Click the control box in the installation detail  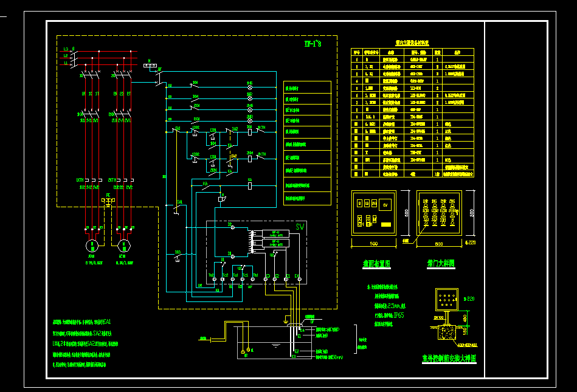point(447,300)
